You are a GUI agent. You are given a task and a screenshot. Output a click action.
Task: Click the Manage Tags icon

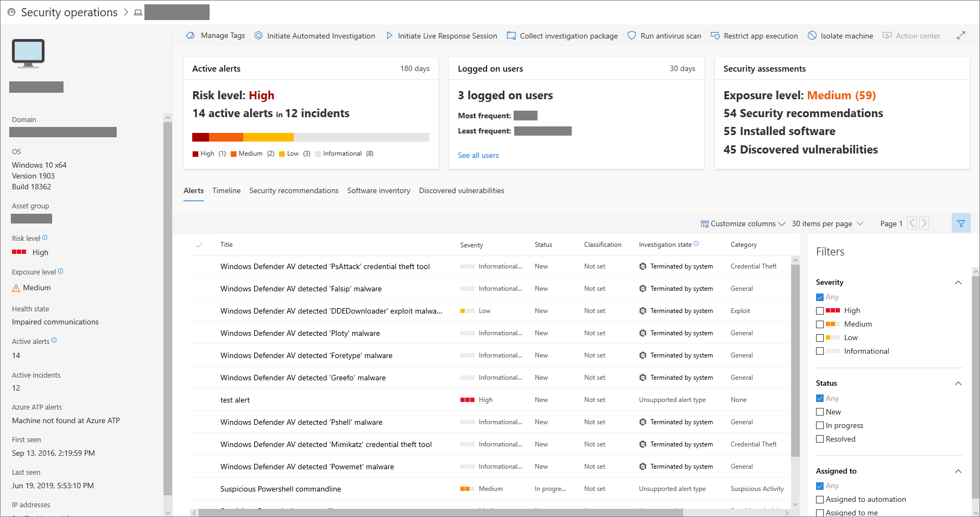[x=191, y=36]
